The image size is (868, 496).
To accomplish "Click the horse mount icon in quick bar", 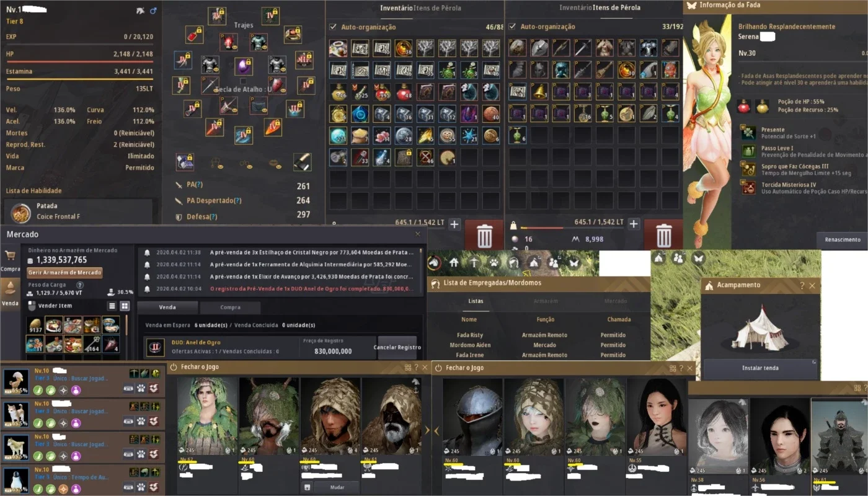I will click(x=434, y=263).
